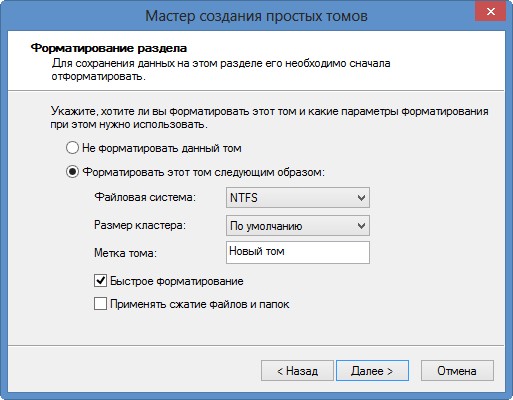Click the 'Мастер создания простых томов' title bar
This screenshot has width=513, height=400.
(256, 16)
